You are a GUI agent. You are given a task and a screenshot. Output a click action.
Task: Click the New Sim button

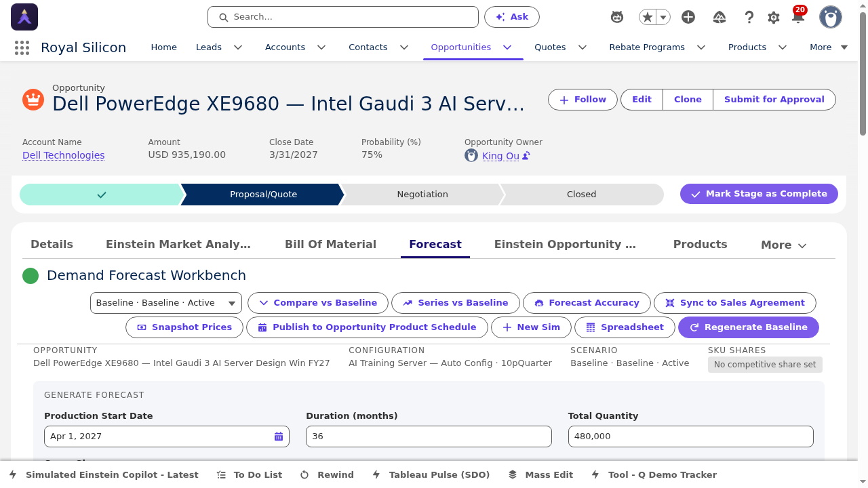531,327
